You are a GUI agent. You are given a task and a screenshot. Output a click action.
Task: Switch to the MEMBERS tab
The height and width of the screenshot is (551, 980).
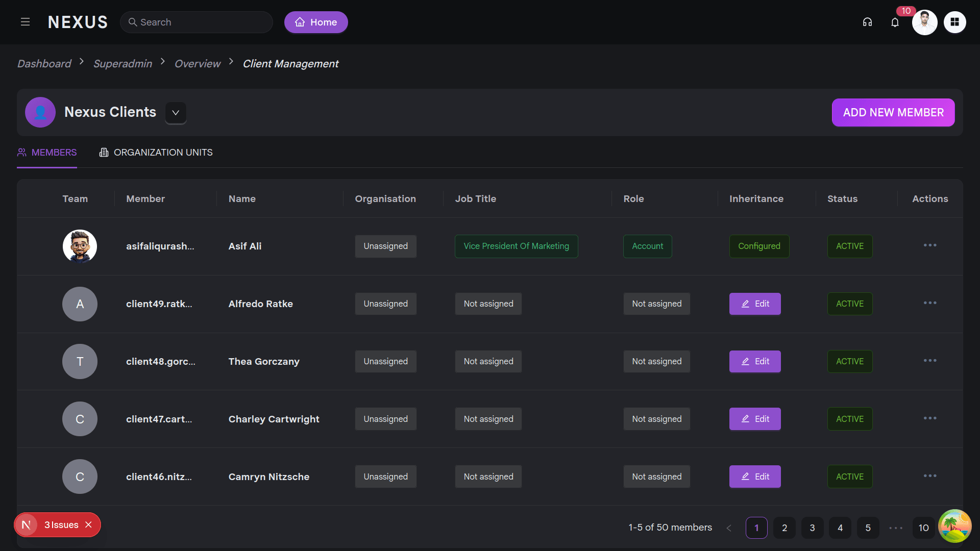coord(47,153)
